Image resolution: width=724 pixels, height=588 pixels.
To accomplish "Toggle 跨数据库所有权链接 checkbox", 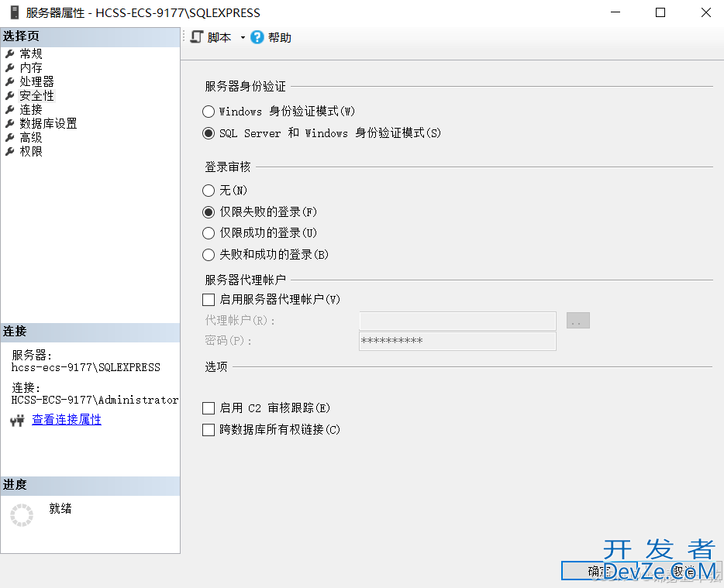I will [209, 430].
